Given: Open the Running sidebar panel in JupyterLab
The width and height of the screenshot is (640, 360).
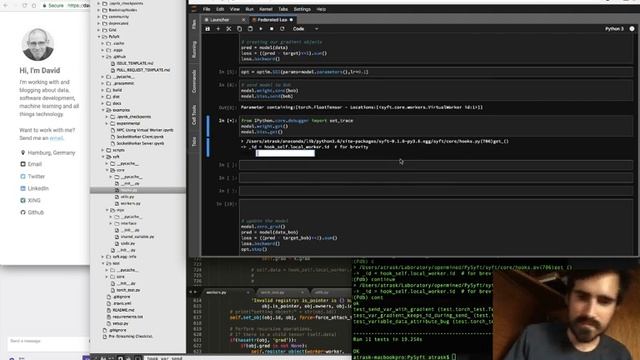Looking at the screenshot, I should [x=194, y=49].
